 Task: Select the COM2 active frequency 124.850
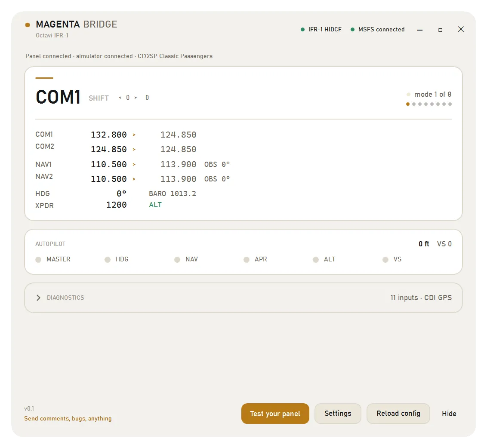click(x=109, y=149)
